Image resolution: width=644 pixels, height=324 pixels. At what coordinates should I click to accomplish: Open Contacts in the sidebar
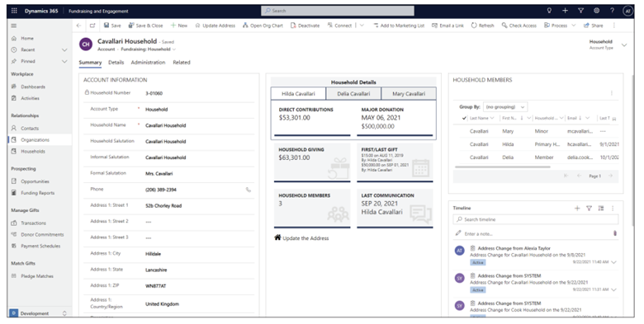click(x=30, y=129)
